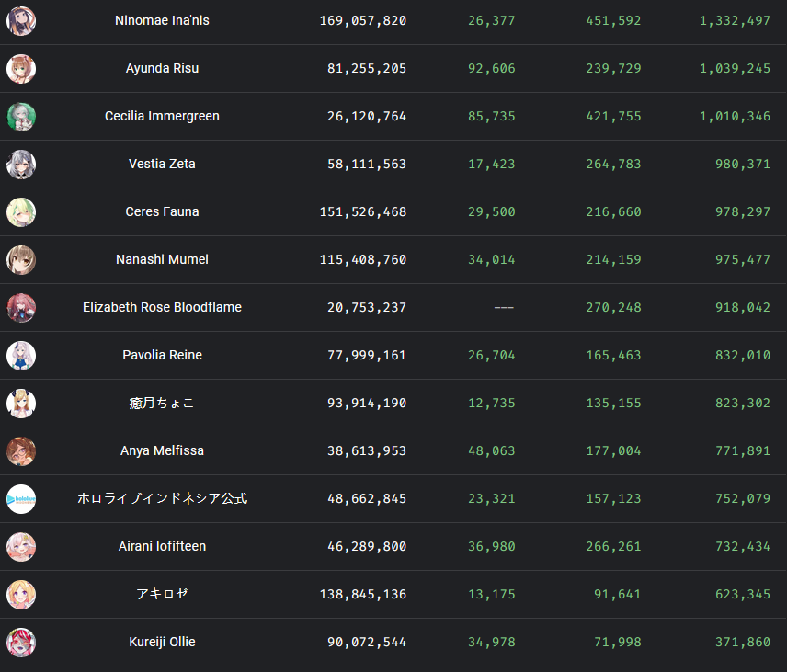
Task: Select channel name Ninomae Ina'nis
Action: click(x=162, y=20)
